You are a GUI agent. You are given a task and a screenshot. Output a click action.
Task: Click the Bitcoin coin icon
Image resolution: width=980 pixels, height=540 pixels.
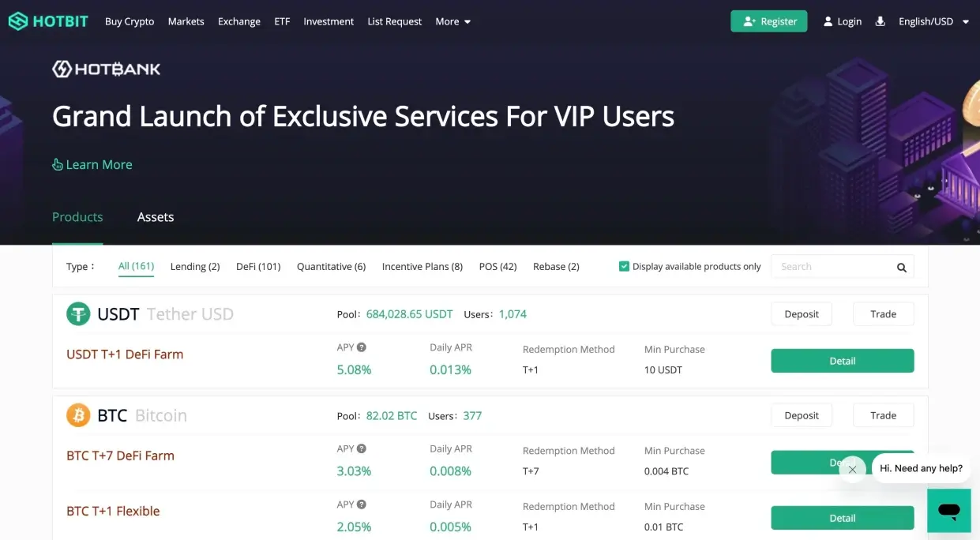[x=78, y=415]
